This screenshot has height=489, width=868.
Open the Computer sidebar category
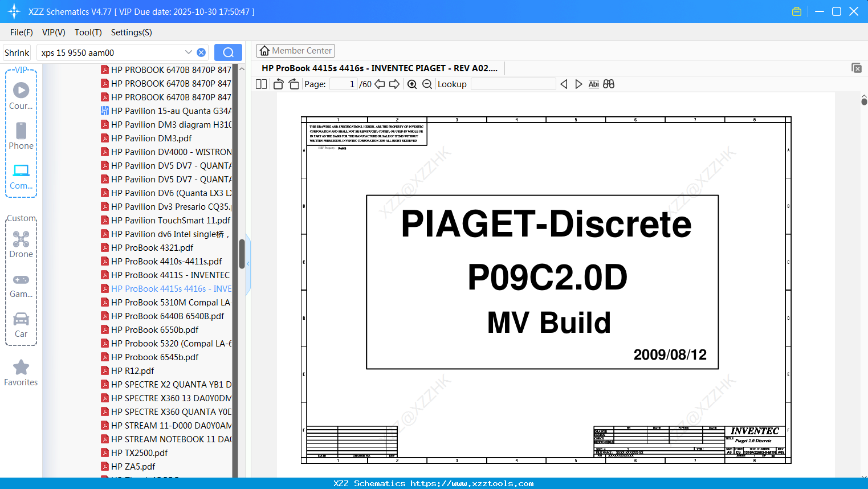(21, 176)
